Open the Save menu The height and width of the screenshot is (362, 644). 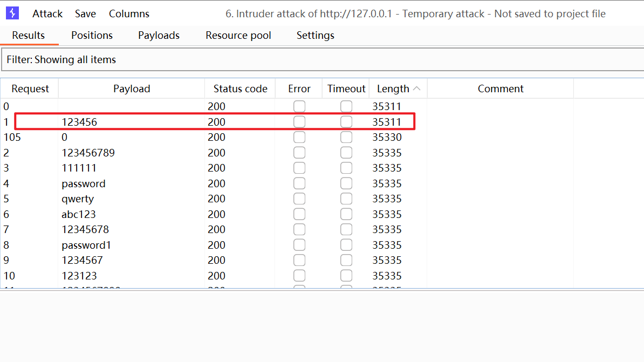(x=85, y=14)
